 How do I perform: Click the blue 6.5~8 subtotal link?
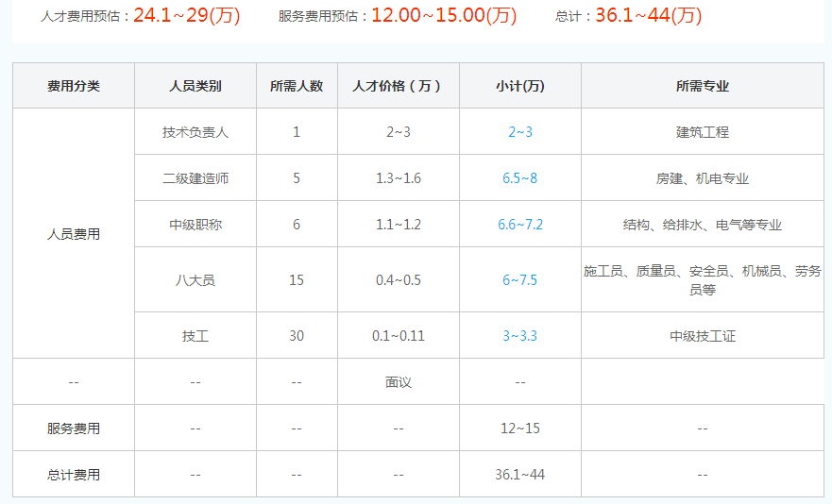(520, 178)
